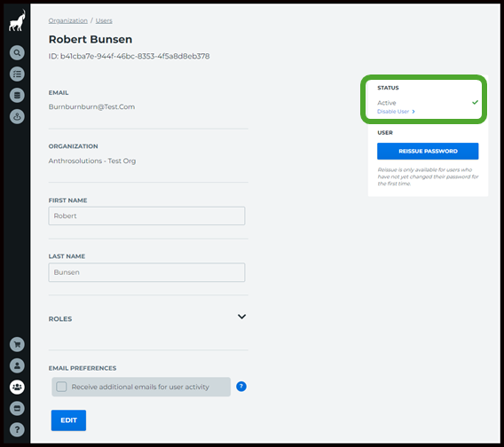Screen dimensions: 504x447
Task: Click the joystick-shaped sidebar icon
Action: (x=17, y=117)
